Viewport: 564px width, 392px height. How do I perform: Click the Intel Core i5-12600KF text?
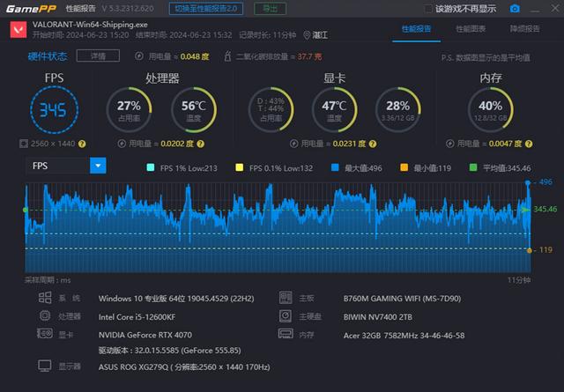(137, 317)
